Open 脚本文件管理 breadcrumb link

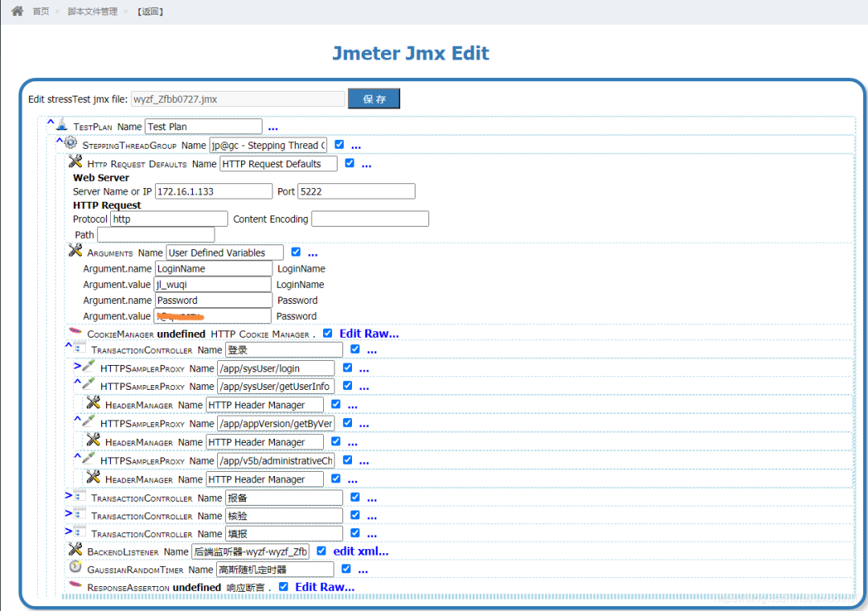(x=92, y=11)
